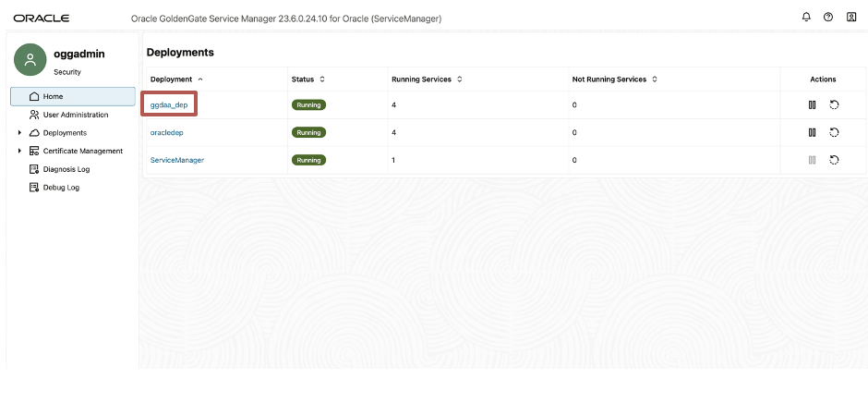The image size is (868, 403).
Task: Click Running Services value 1 for ServiceManager
Action: pyautogui.click(x=393, y=160)
